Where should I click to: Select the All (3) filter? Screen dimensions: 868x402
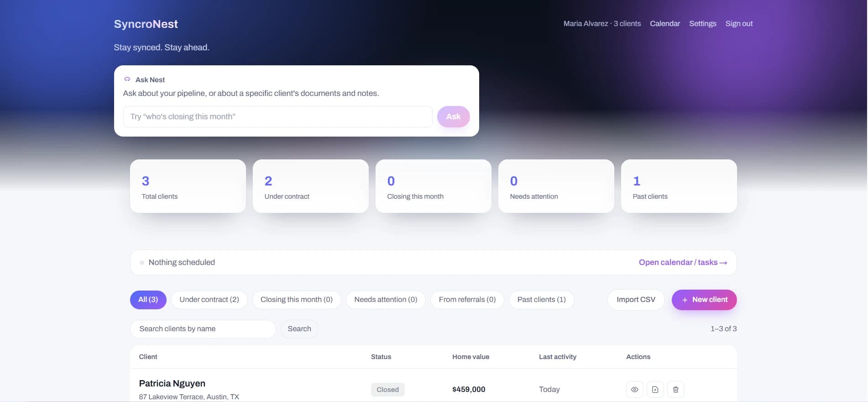[x=148, y=300]
